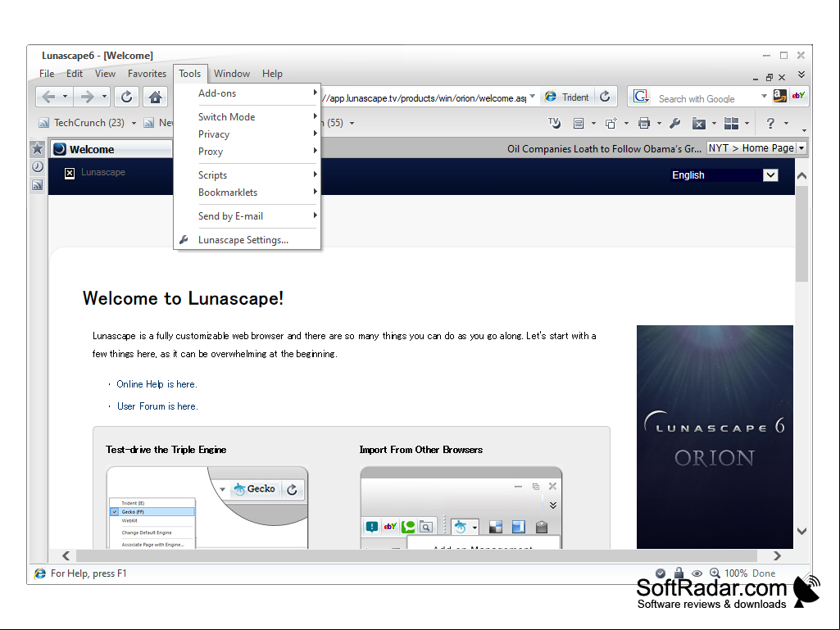Image resolution: width=840 pixels, height=630 pixels.
Task: Click the new tab duplicate toolbar icon
Action: (611, 124)
